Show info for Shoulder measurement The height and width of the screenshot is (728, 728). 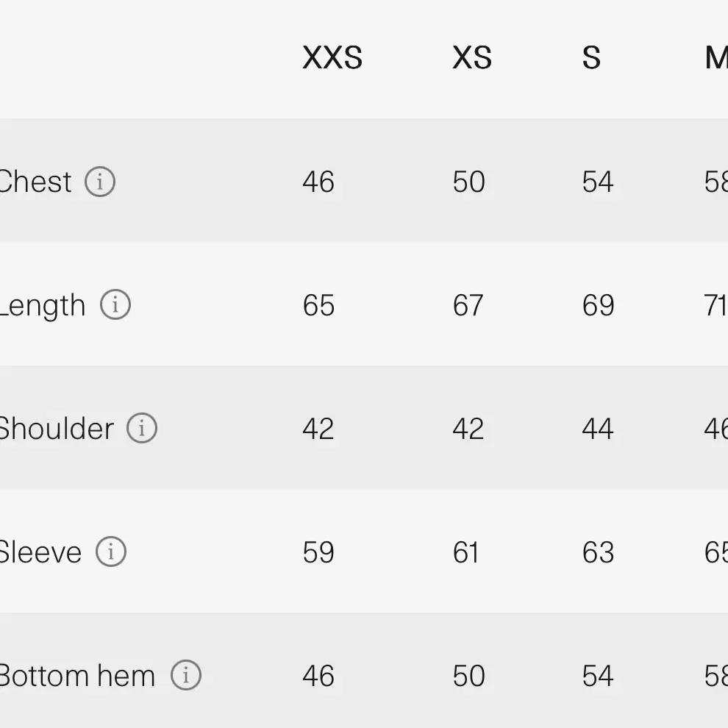tap(142, 428)
